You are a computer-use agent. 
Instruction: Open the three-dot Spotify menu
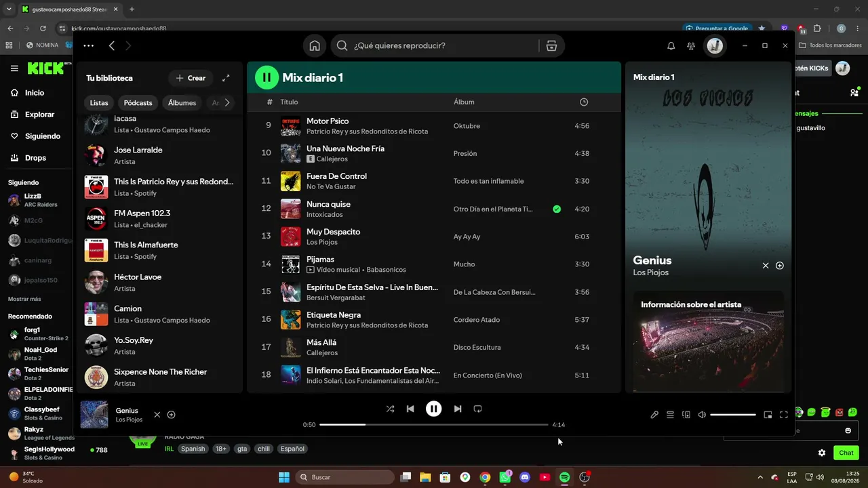[89, 45]
